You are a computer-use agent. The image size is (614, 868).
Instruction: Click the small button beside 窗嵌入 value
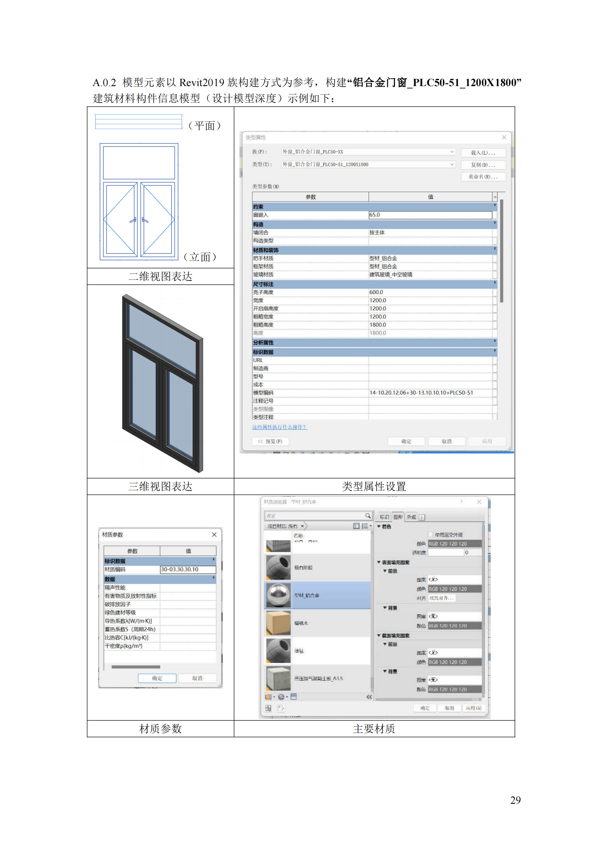tap(494, 215)
